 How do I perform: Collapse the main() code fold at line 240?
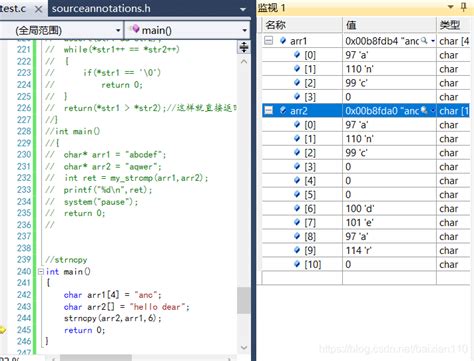(41, 272)
